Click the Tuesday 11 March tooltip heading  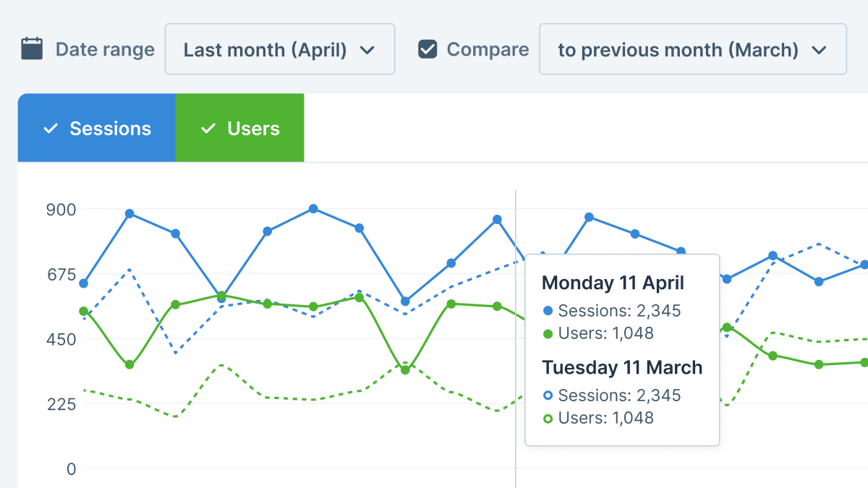pos(622,367)
